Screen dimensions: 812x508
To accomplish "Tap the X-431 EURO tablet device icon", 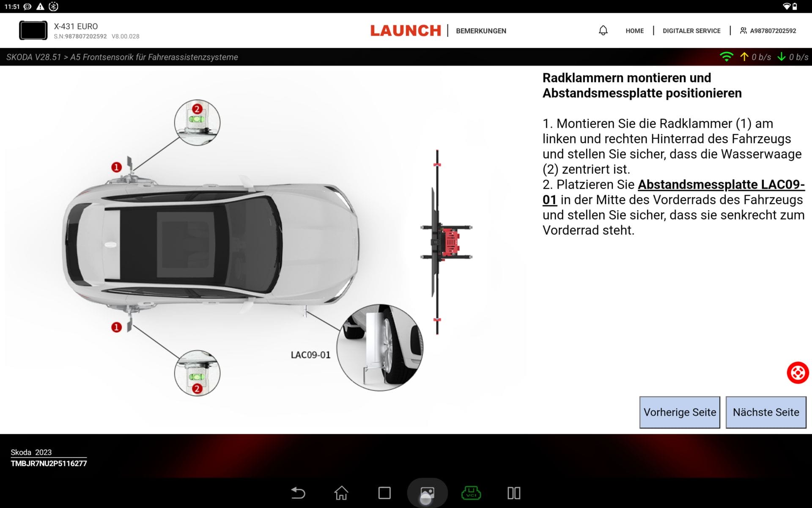I will pyautogui.click(x=33, y=30).
